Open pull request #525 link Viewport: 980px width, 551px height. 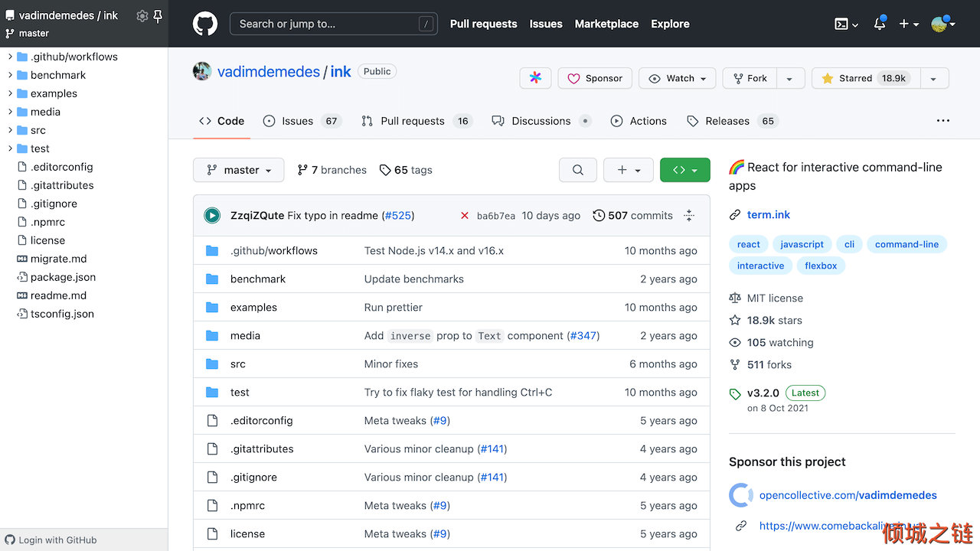tap(397, 216)
